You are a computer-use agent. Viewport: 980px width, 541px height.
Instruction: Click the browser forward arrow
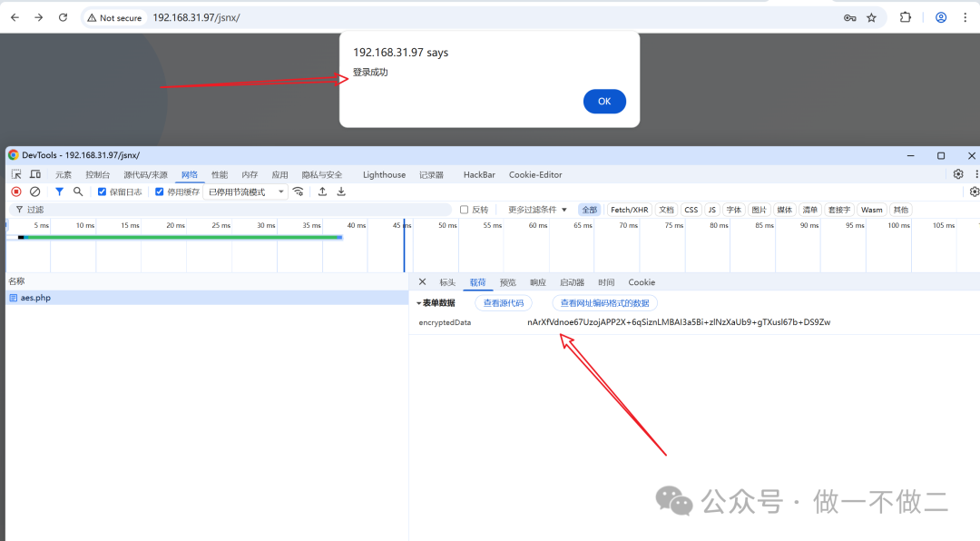tap(39, 17)
